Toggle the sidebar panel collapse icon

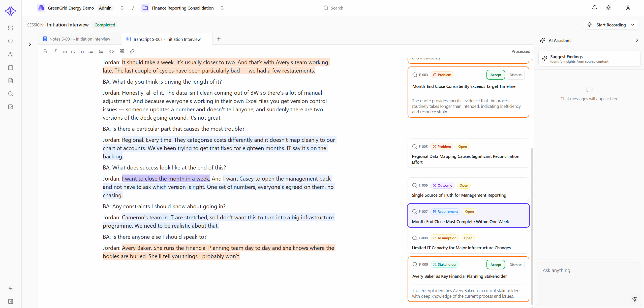point(11,301)
